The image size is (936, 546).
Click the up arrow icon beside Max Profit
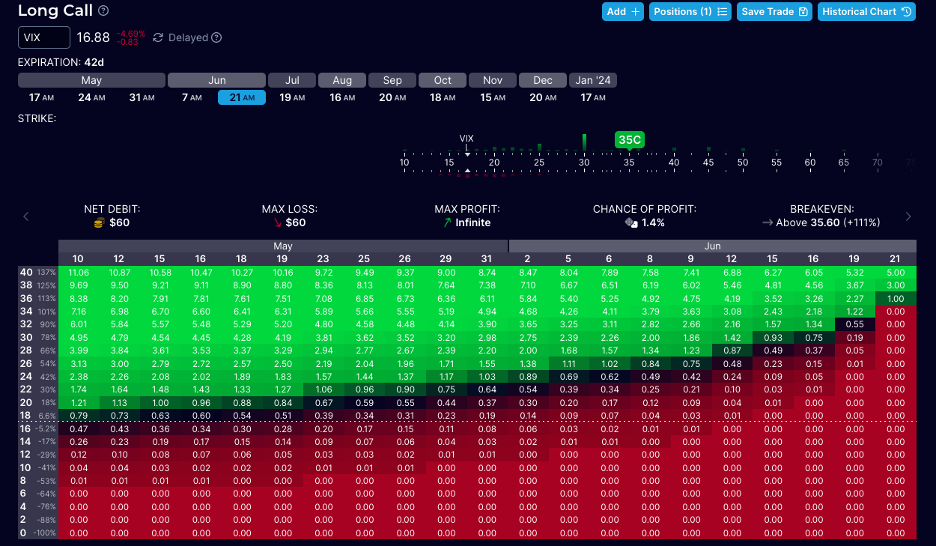click(x=447, y=223)
